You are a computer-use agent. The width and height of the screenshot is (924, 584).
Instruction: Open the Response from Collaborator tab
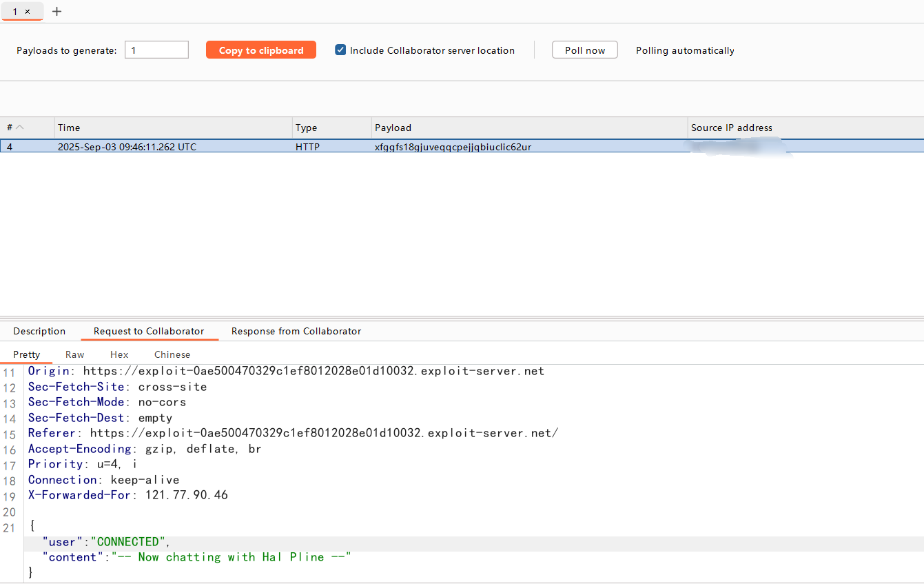point(296,331)
